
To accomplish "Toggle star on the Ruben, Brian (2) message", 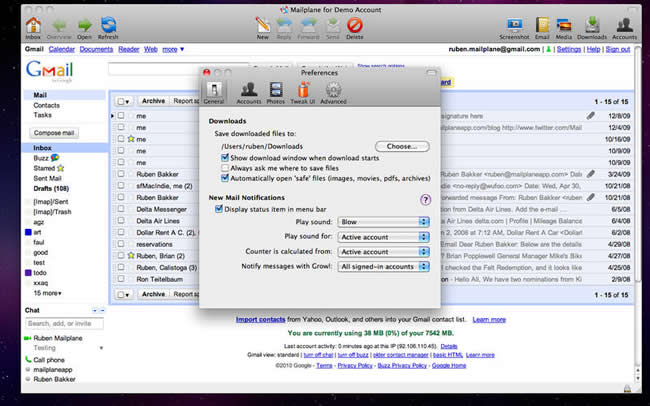I will click(131, 255).
